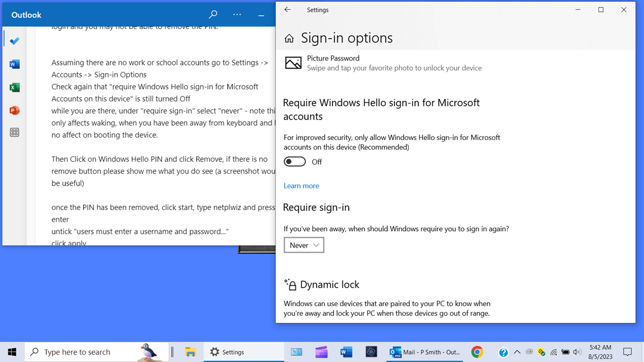Click the yellow security checkmark tray icon
Screen dimensions: 644x362
click(x=542, y=352)
